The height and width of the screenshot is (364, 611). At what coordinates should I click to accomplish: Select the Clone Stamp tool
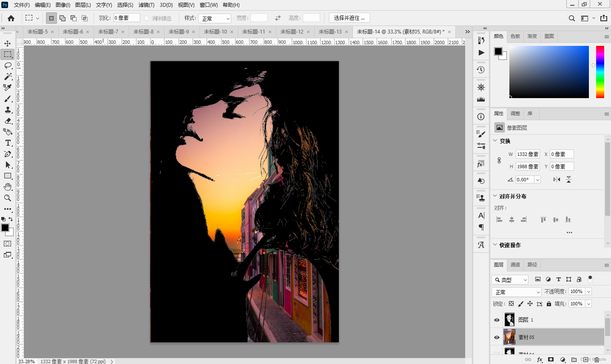tap(7, 110)
